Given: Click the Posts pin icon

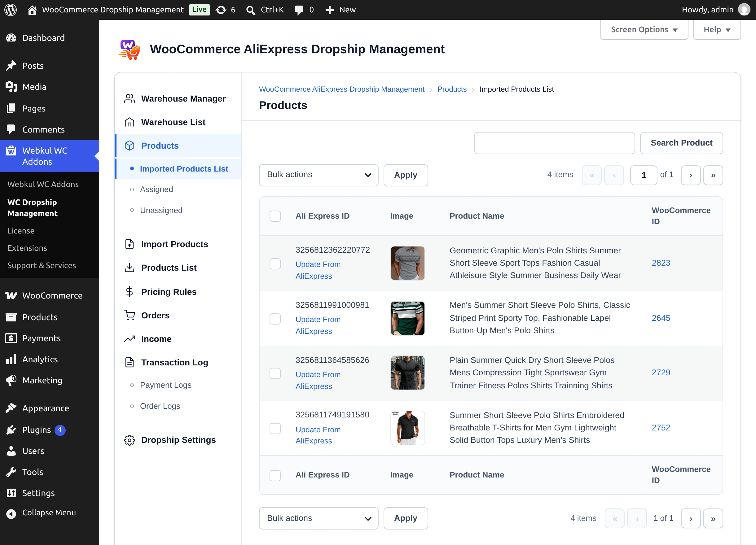Looking at the screenshot, I should coord(11,66).
